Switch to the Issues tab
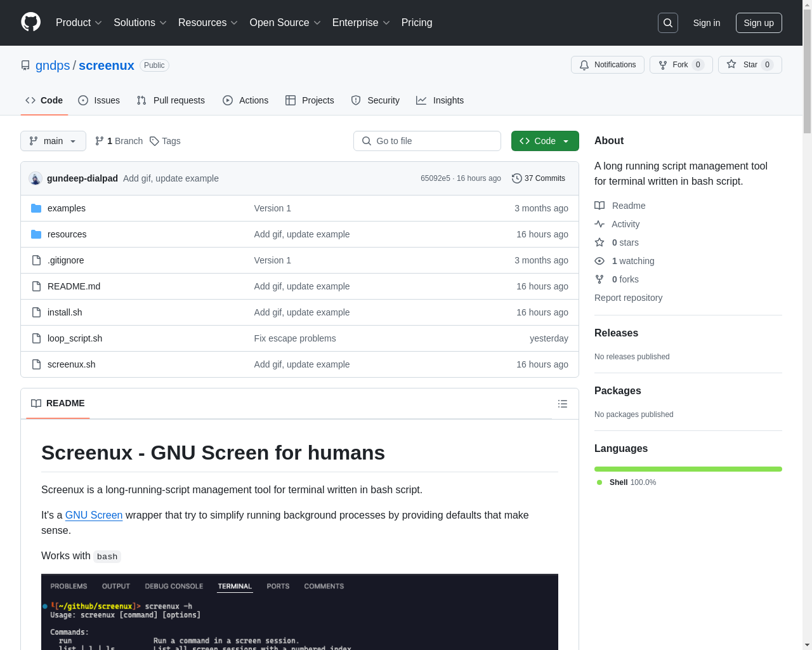 pyautogui.click(x=99, y=100)
